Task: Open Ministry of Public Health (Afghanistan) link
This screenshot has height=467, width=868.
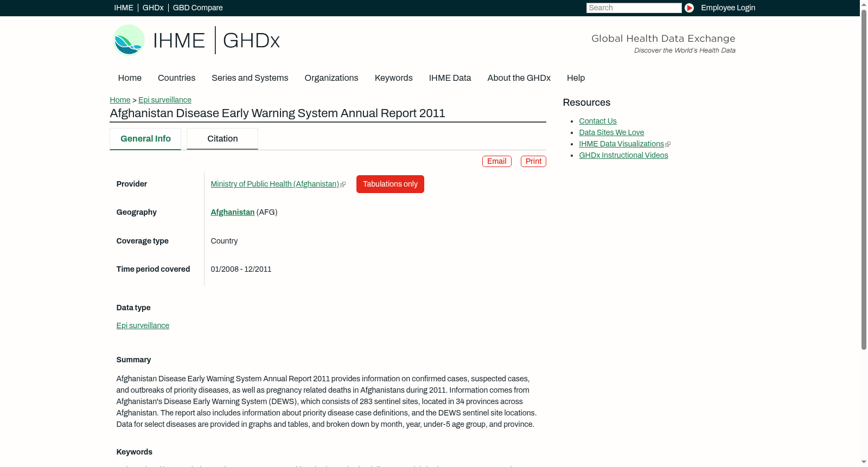Action: pos(275,184)
